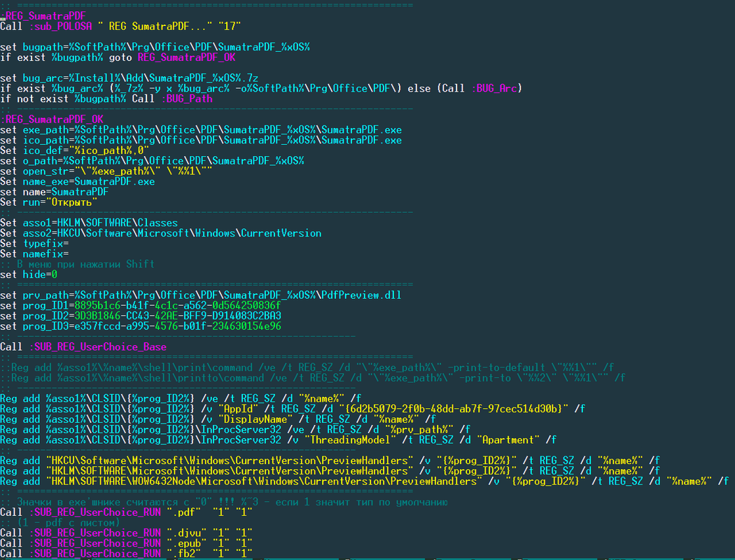
Task: Click the "Call :sub_POLOSA" line
Action: pos(120,26)
